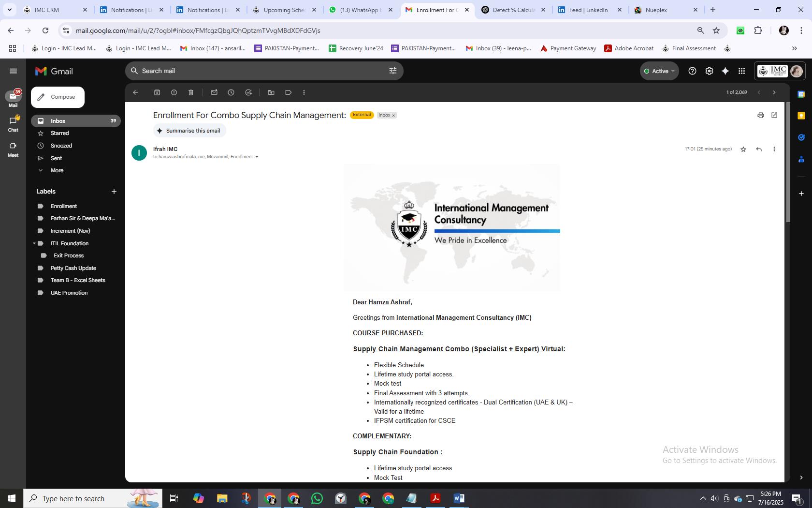Open the Starred folder

(76, 133)
